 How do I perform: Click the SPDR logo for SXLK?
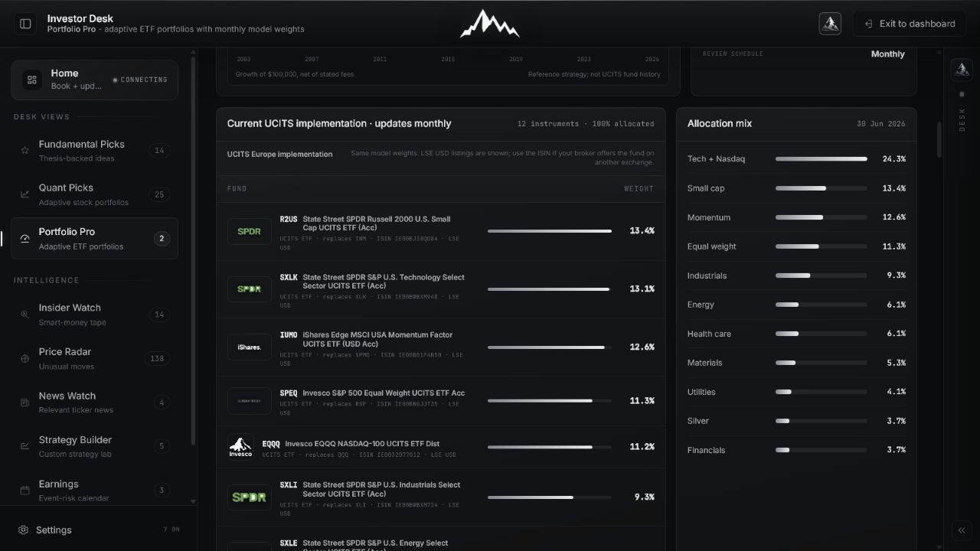tap(250, 289)
